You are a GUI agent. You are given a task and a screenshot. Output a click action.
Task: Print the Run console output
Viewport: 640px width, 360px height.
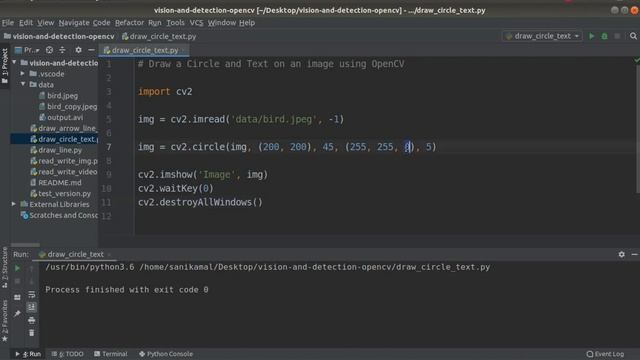(31, 320)
